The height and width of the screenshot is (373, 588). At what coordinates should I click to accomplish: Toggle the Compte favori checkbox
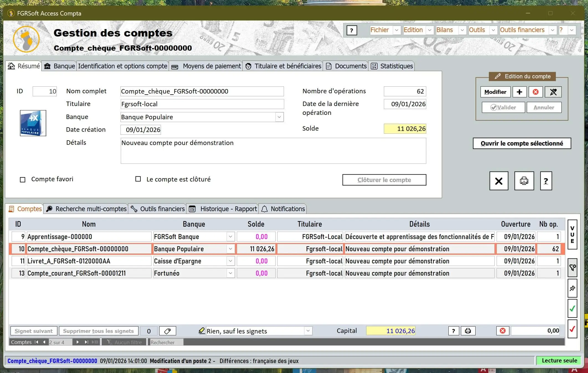click(x=23, y=180)
